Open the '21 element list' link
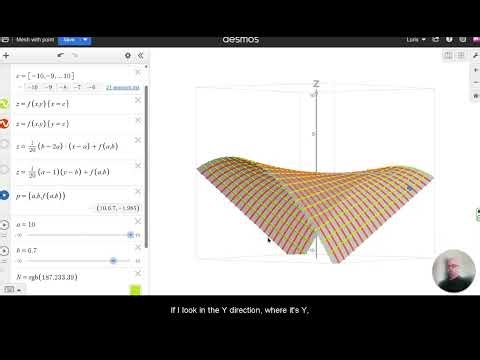 123,87
